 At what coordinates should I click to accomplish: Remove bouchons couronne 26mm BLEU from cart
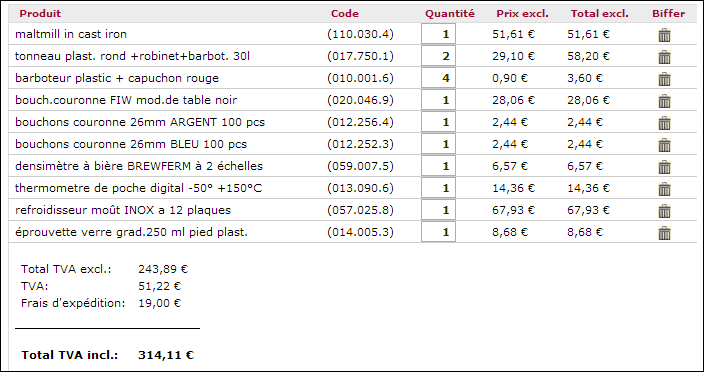click(x=664, y=145)
